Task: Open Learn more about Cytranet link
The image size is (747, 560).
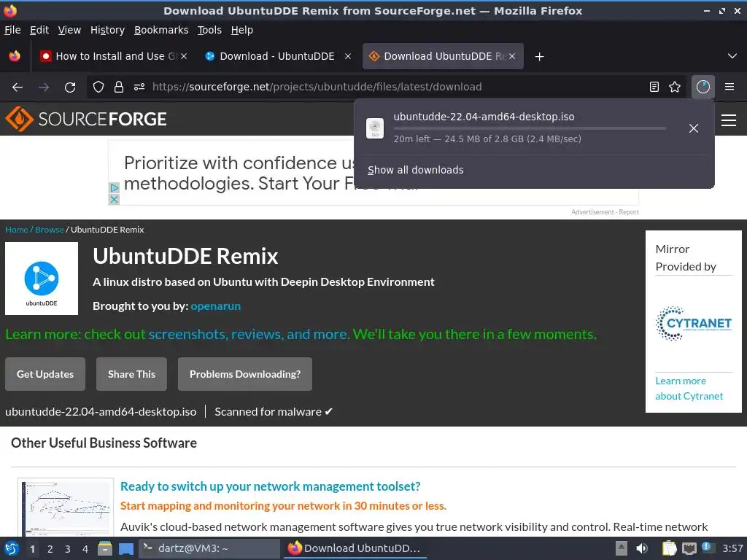Action: [x=689, y=389]
